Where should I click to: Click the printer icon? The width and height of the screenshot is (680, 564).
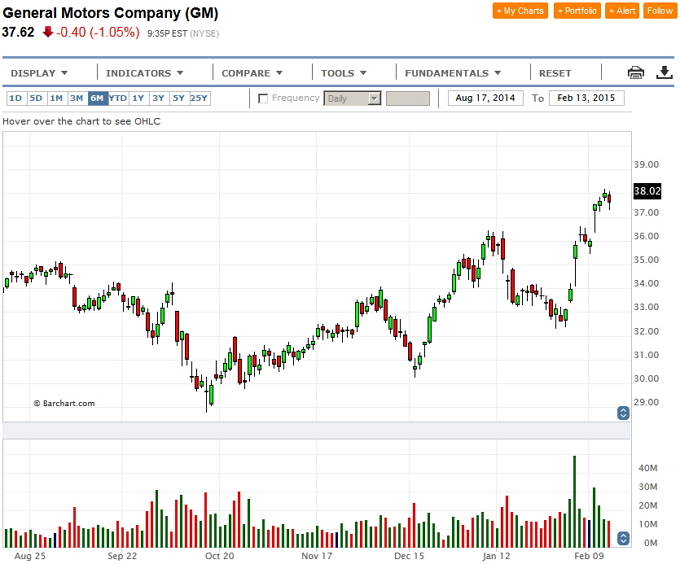pyautogui.click(x=636, y=72)
